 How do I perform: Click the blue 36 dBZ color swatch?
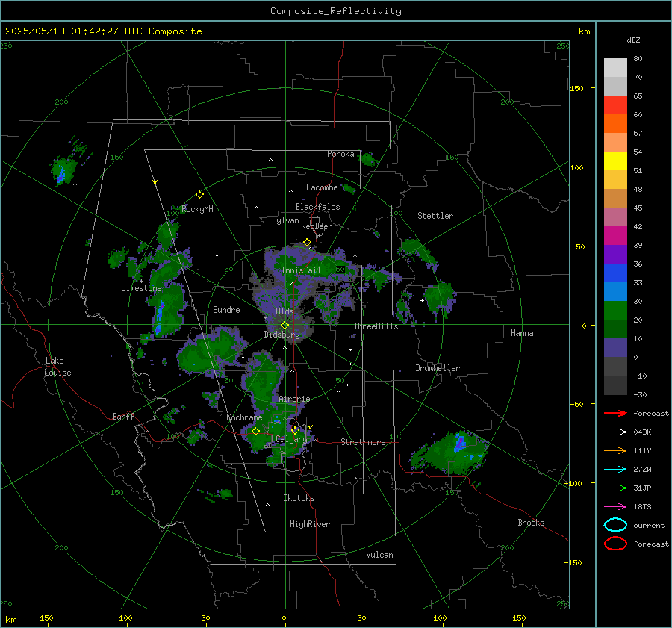(615, 273)
